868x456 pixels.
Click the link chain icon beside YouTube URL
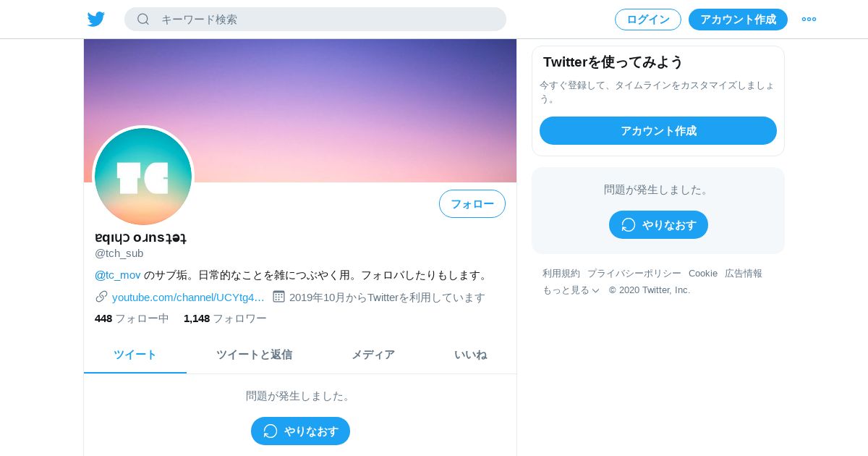[x=101, y=296]
